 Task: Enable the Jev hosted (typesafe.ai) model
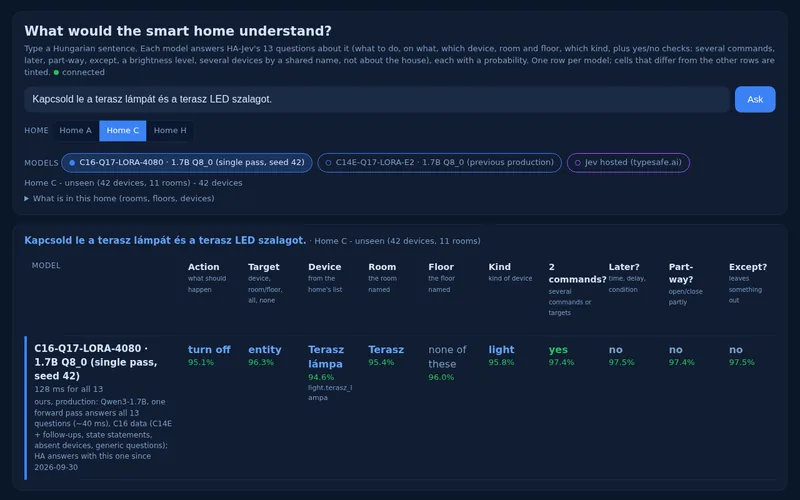(x=628, y=163)
